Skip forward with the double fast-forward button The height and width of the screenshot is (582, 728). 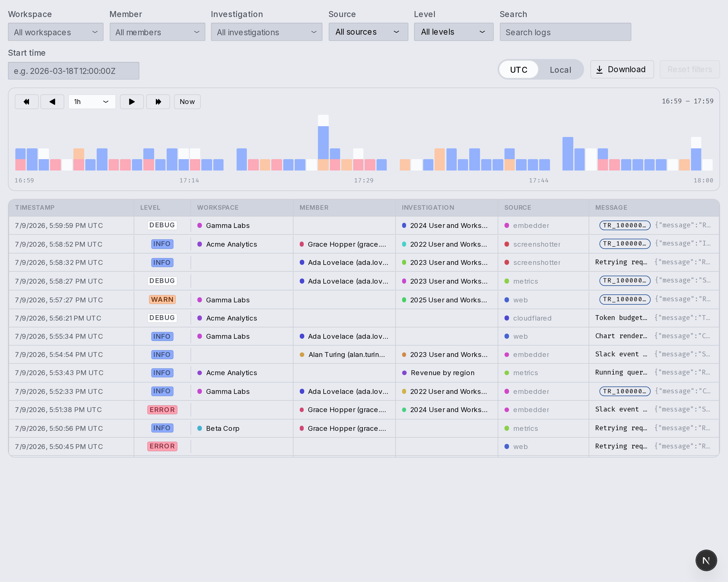158,101
